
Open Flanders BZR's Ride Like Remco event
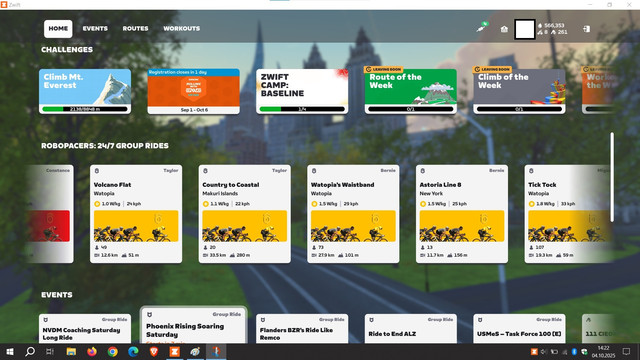pyautogui.click(x=302, y=329)
